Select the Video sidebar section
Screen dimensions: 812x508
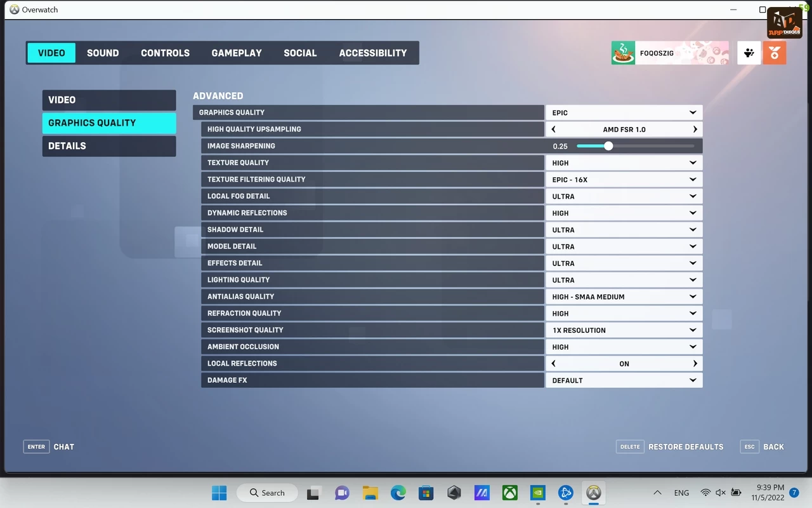tap(109, 100)
